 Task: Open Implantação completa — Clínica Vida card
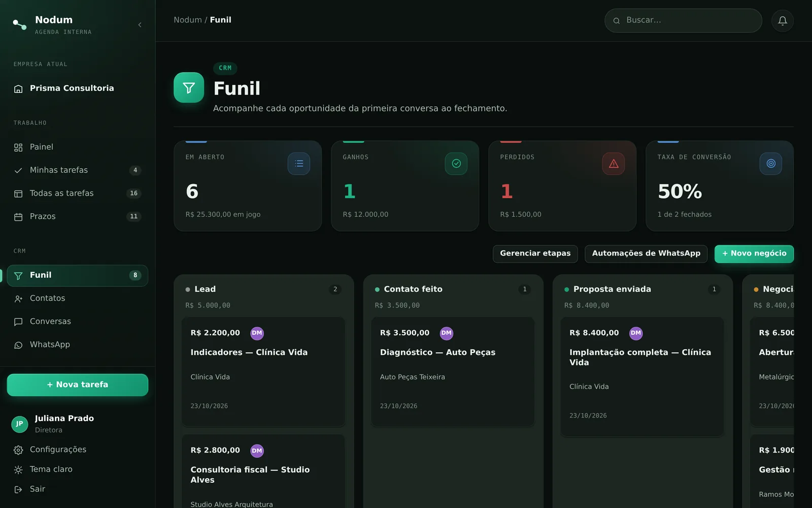(x=642, y=376)
